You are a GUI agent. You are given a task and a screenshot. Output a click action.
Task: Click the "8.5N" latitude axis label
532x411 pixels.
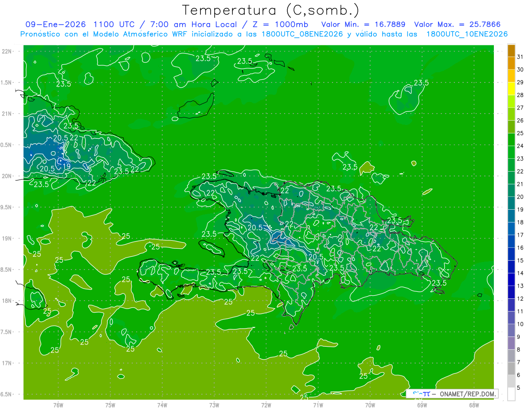click(7, 270)
